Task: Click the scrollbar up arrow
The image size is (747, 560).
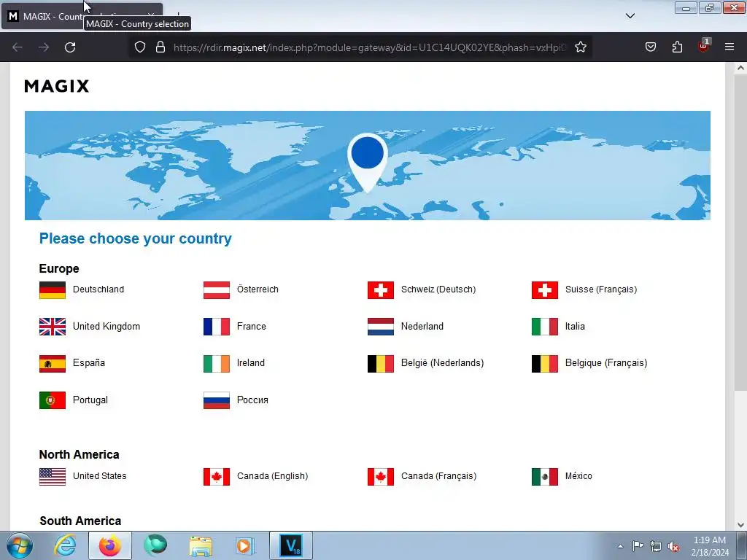Action: click(740, 68)
